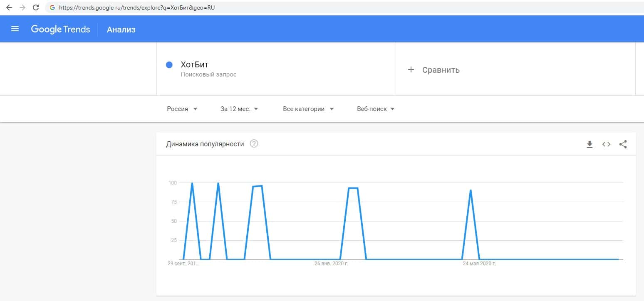Reload the page
The height and width of the screenshot is (301, 644).
pos(36,7)
